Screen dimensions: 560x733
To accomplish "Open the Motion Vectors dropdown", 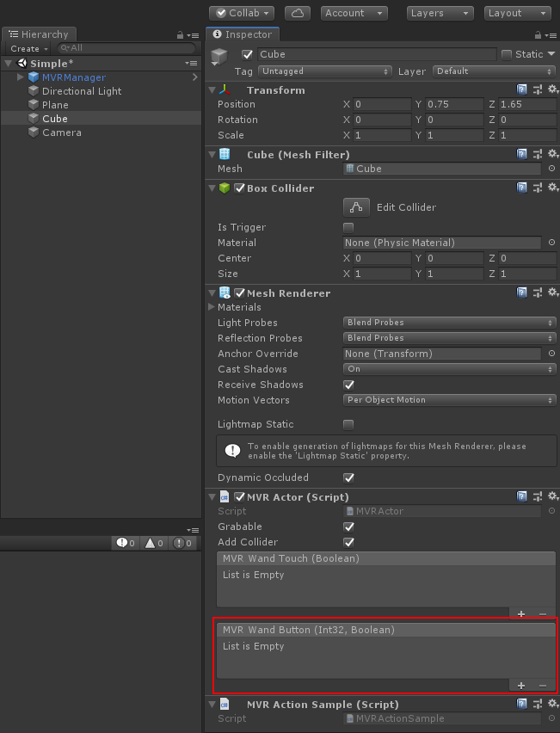I will point(449,400).
